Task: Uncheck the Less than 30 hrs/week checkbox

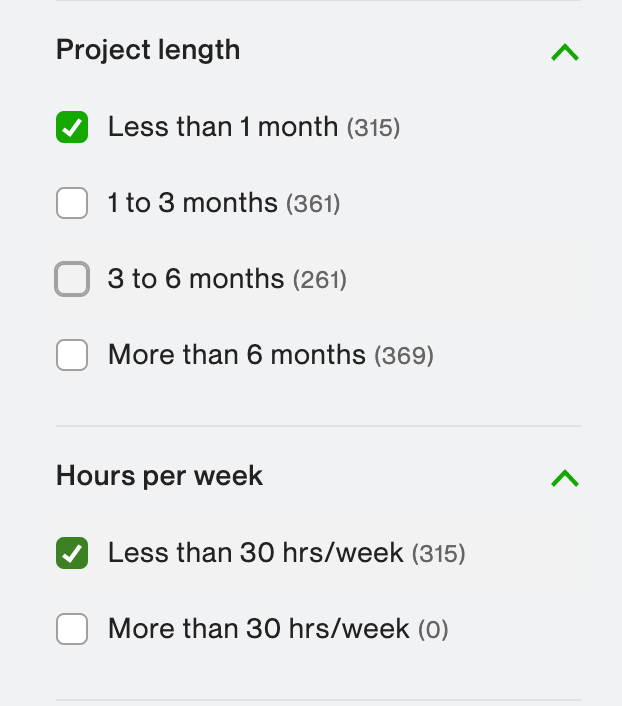Action: click(72, 552)
